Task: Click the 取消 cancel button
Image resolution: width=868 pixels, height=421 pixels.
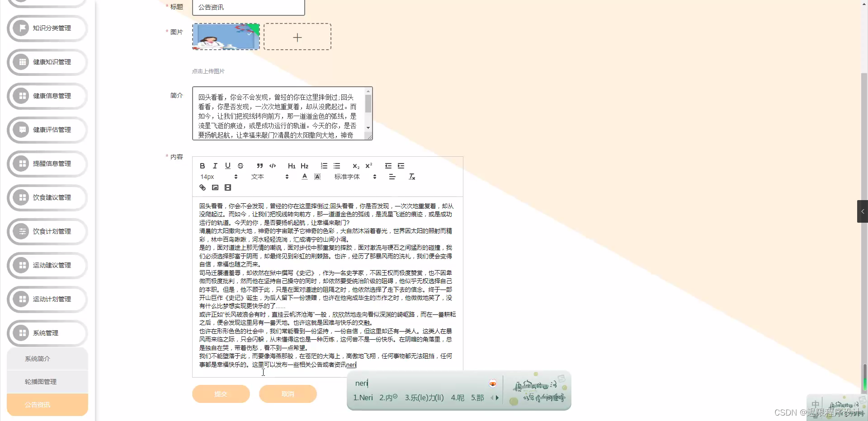Action: [x=288, y=393]
